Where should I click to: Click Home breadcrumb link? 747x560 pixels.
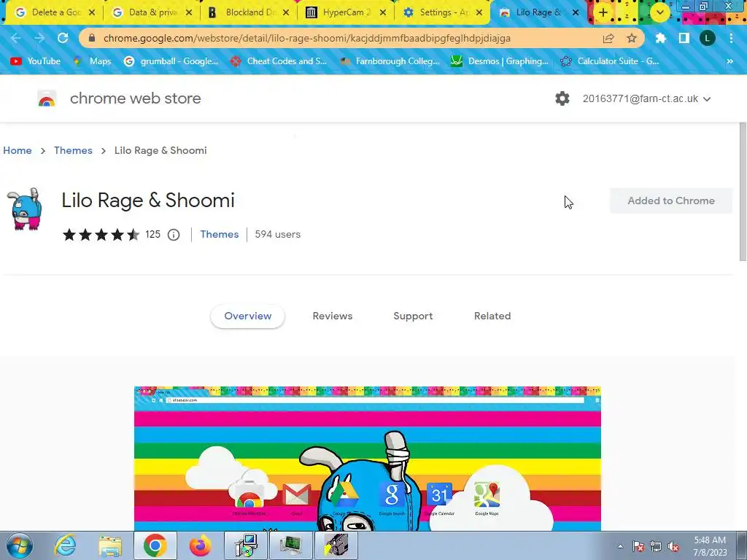[18, 150]
